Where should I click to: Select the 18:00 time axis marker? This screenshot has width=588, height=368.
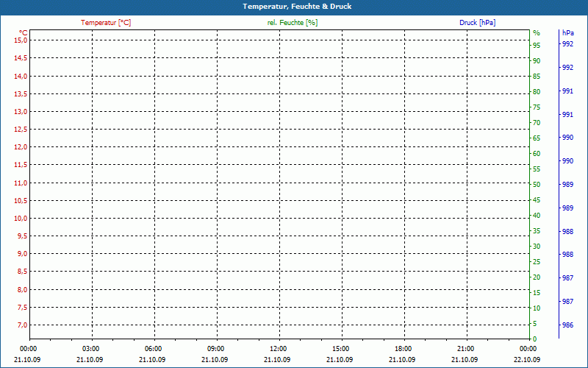click(x=404, y=348)
